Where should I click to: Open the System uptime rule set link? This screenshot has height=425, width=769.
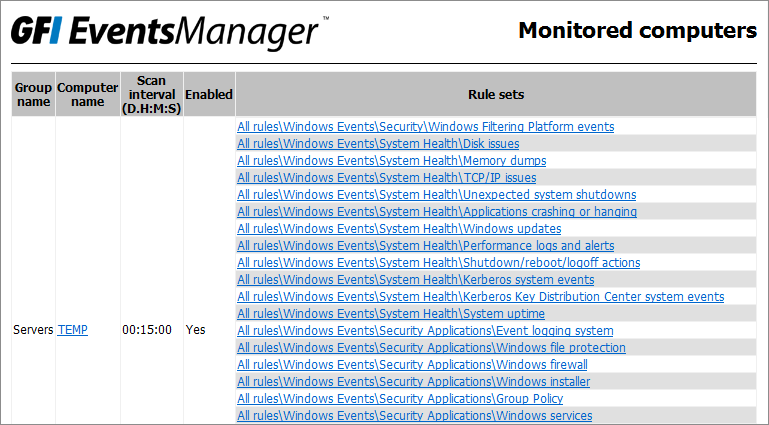click(x=391, y=314)
